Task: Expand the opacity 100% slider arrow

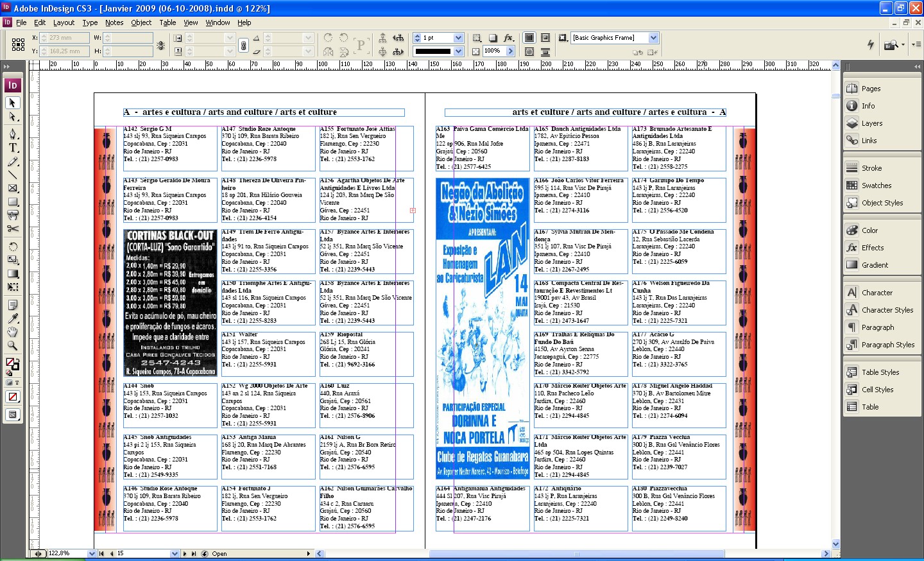Action: pyautogui.click(x=510, y=51)
